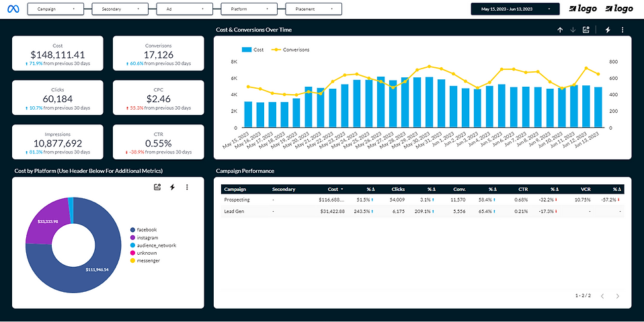The height and width of the screenshot is (322, 644).
Task: Sort table by the Cost column header
Action: [x=333, y=190]
